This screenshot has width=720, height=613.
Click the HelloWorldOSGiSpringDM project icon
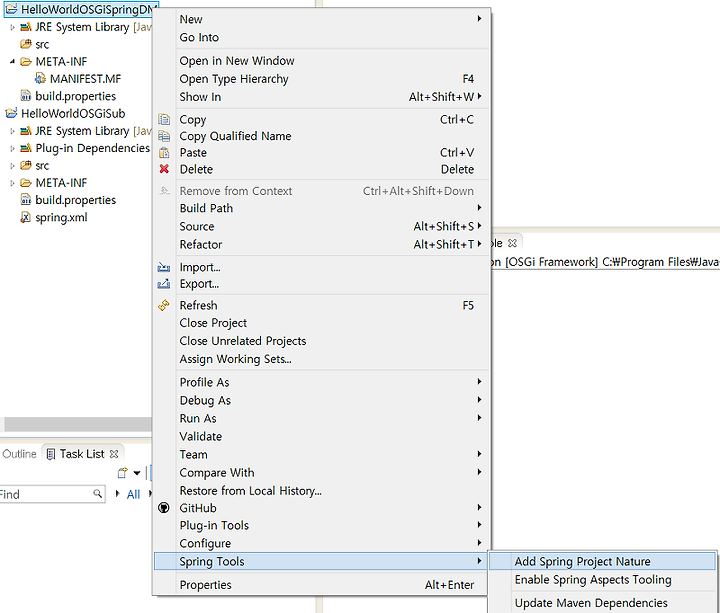pyautogui.click(x=11, y=9)
